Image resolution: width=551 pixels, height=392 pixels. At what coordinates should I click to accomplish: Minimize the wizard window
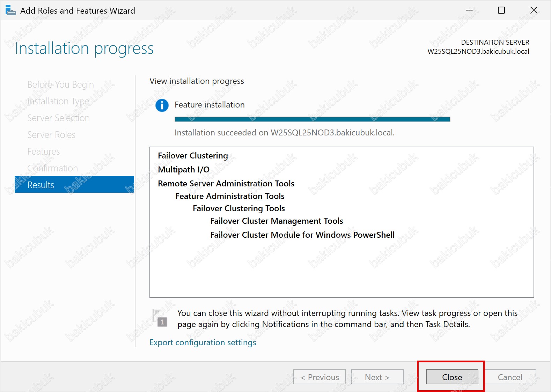(469, 10)
